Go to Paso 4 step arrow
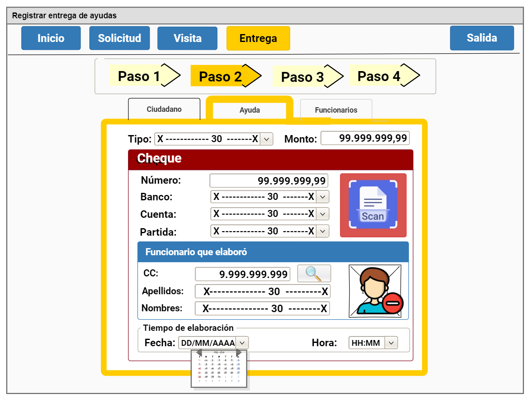Screen dimensions: 532x399 pyautogui.click(x=384, y=76)
